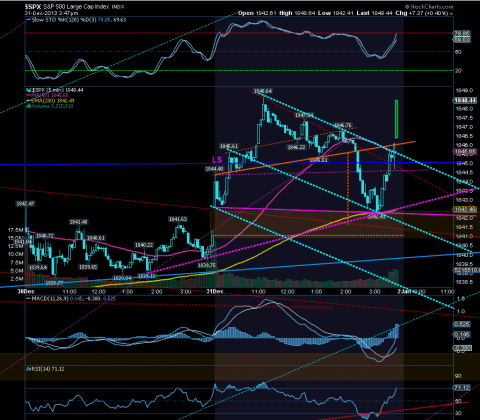Select the 2Jan date marker
Screen dimensions: 480x420
pos(405,291)
